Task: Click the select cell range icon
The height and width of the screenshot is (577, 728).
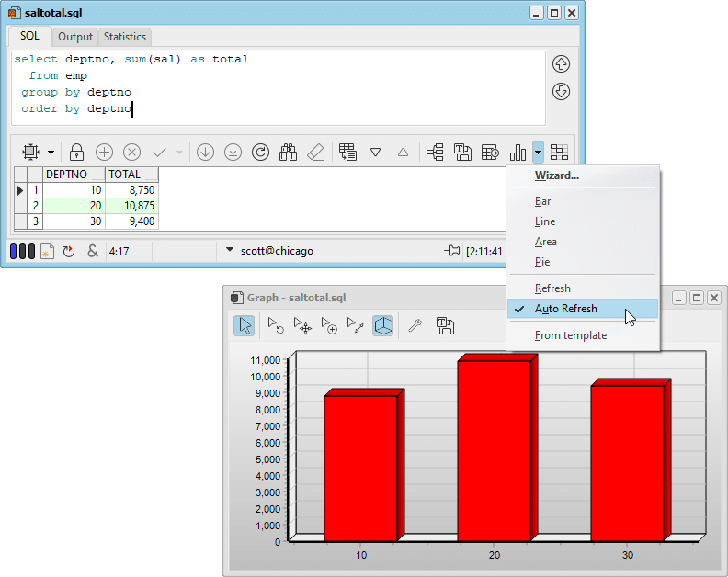Action: tap(30, 152)
